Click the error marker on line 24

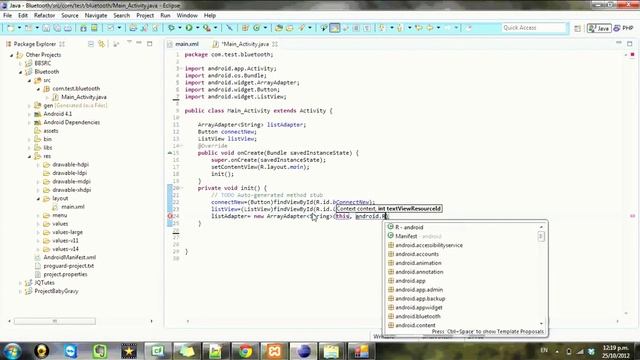170,216
